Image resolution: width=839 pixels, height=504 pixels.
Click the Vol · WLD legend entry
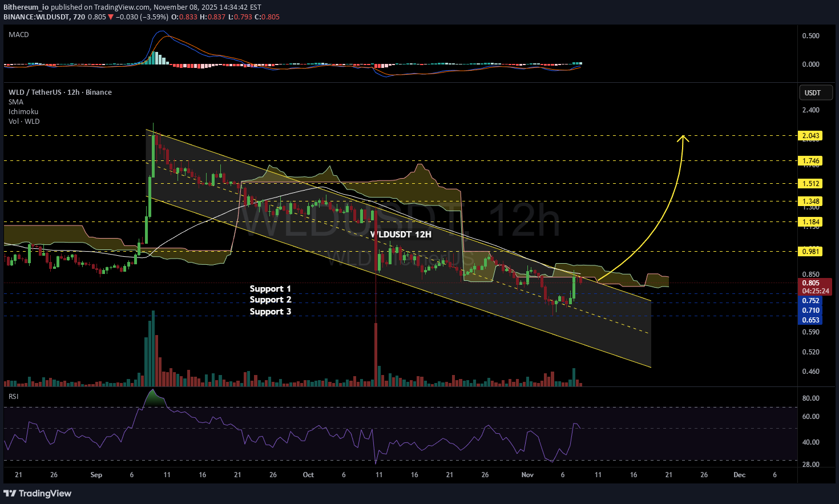[24, 122]
